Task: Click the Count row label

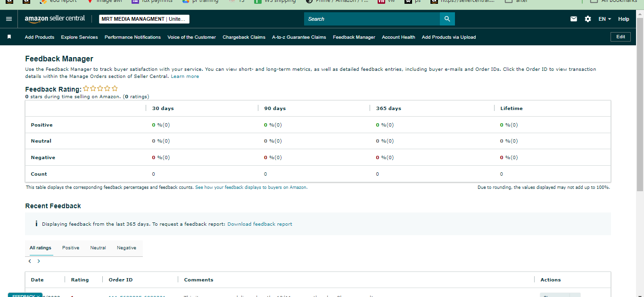Action: tap(39, 174)
